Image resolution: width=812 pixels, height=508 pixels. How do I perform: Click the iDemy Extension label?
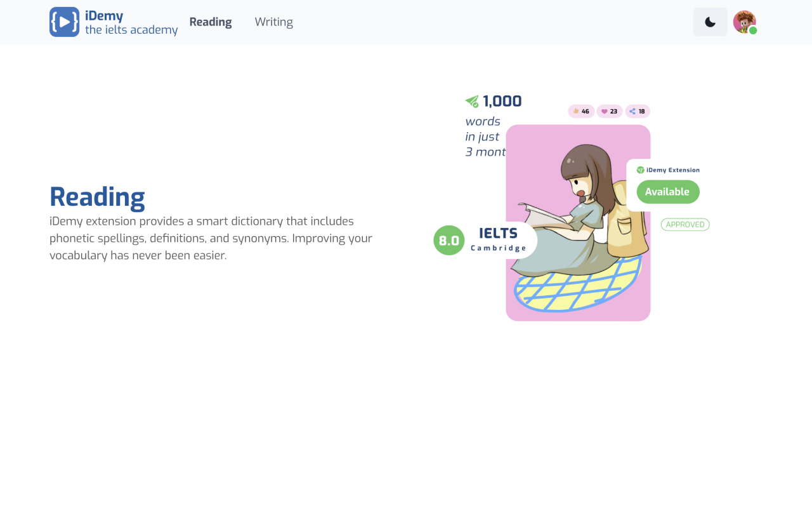coord(671,170)
